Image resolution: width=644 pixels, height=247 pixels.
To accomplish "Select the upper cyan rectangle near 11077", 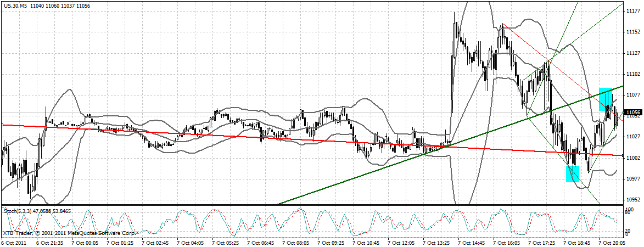I will pyautogui.click(x=606, y=99).
